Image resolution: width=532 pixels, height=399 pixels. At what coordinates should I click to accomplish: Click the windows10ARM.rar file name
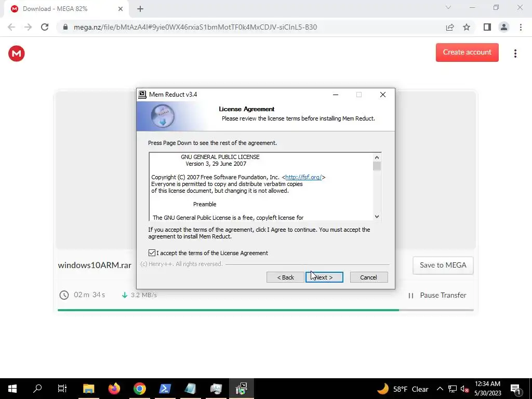click(x=95, y=265)
